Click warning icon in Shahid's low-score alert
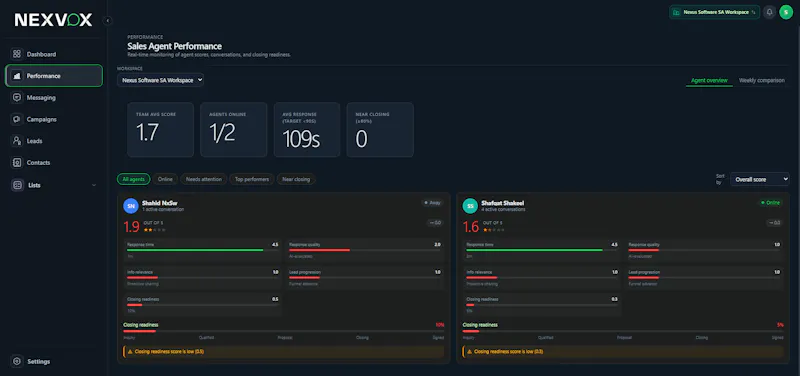800x376 pixels. [130, 352]
